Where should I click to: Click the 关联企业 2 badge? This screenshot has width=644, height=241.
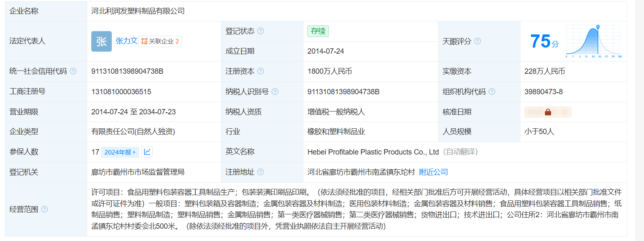(x=160, y=41)
